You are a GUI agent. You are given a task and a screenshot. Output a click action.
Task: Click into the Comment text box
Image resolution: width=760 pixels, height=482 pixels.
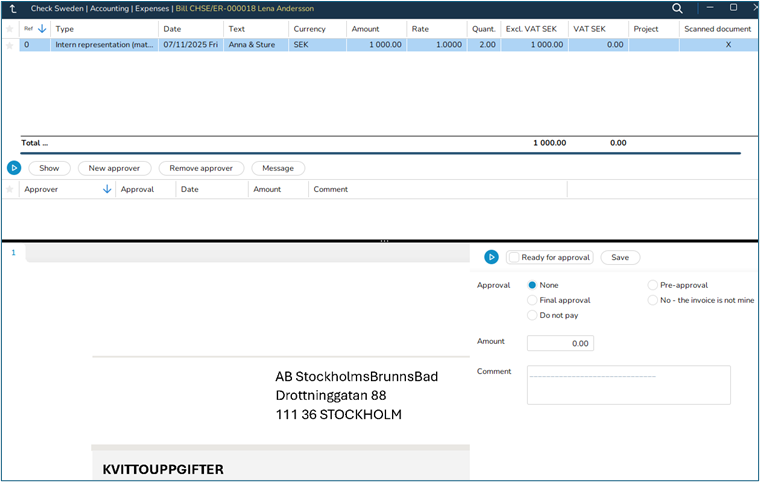tap(628, 385)
